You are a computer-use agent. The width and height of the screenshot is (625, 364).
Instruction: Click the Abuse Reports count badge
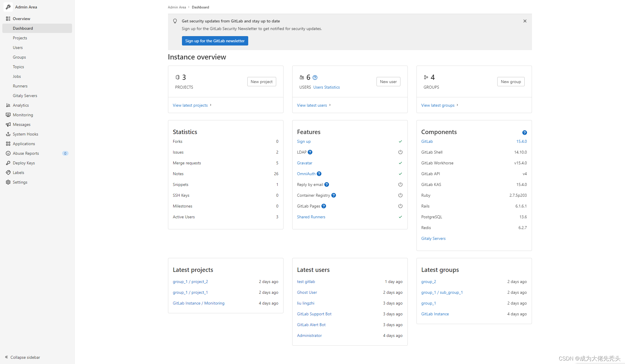[x=65, y=153]
